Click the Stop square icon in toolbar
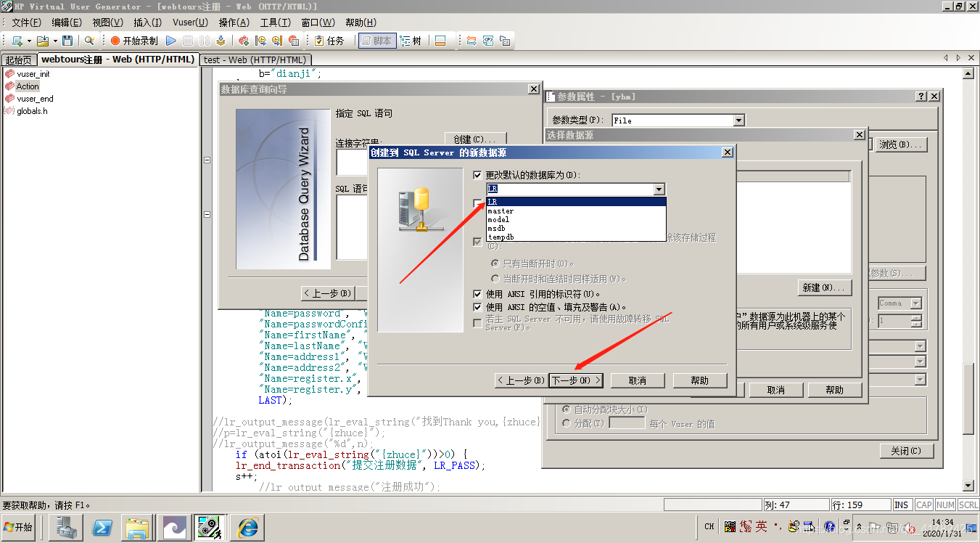This screenshot has height=543, width=980. 188,41
